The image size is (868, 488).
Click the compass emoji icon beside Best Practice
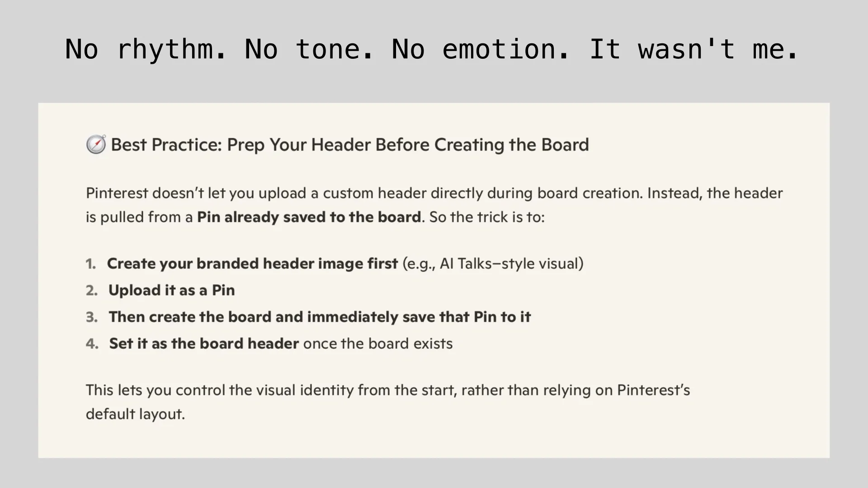[96, 145]
